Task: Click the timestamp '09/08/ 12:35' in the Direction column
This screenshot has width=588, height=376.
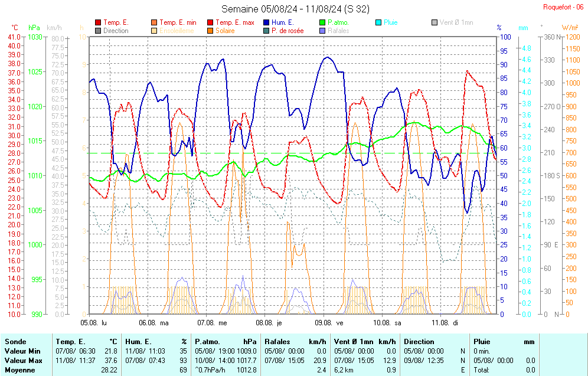Action: pos(424,360)
